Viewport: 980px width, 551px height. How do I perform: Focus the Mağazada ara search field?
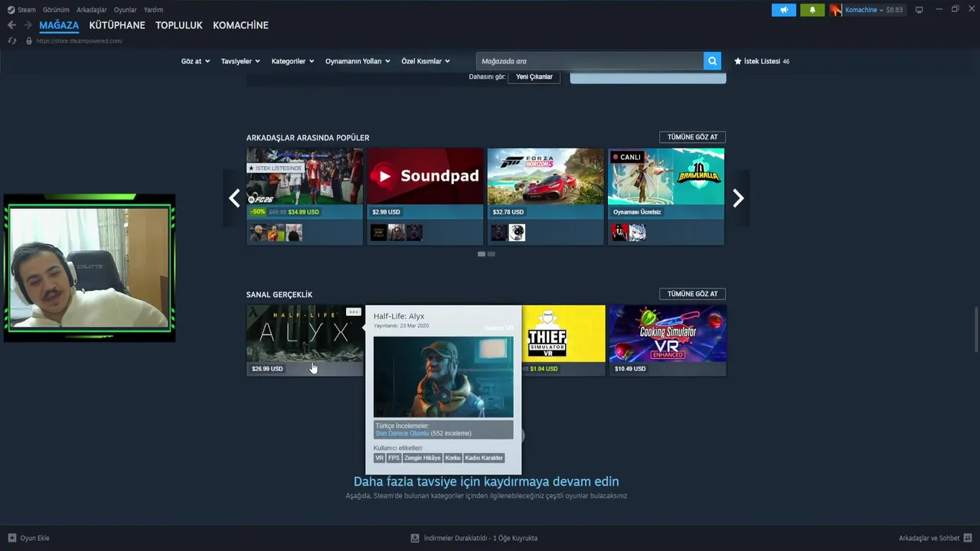tap(590, 61)
